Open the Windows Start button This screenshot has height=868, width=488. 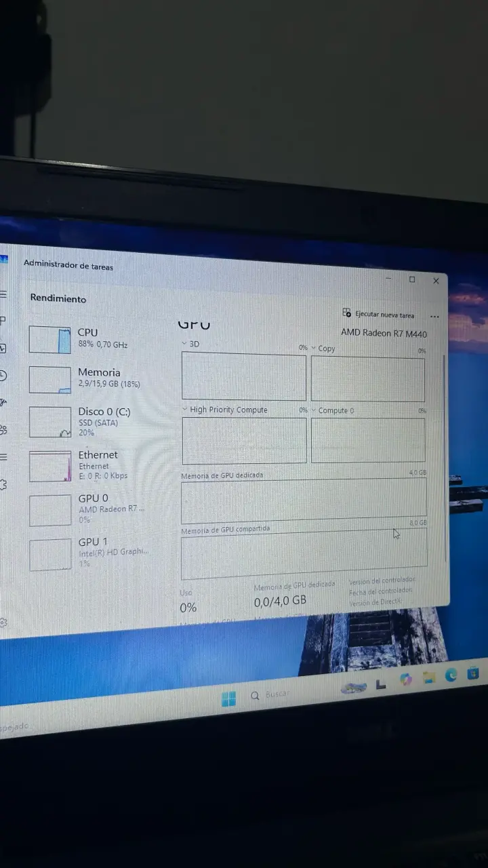[228, 698]
